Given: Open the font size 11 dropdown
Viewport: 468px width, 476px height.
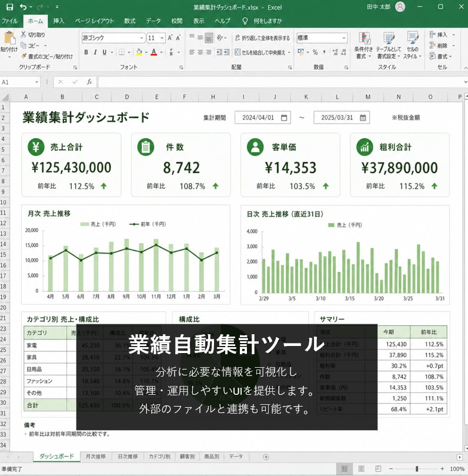Looking at the screenshot, I should tap(162, 38).
